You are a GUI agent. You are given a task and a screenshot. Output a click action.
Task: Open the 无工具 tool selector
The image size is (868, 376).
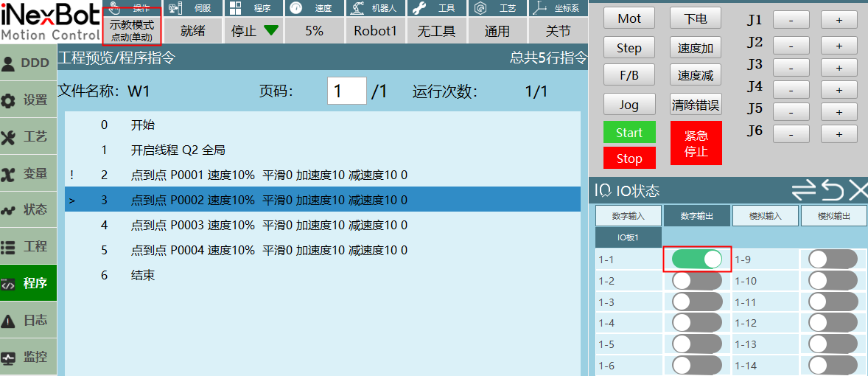point(436,31)
